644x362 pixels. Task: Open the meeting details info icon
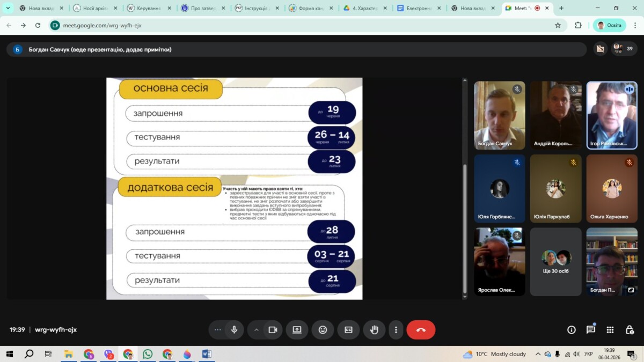click(x=572, y=330)
